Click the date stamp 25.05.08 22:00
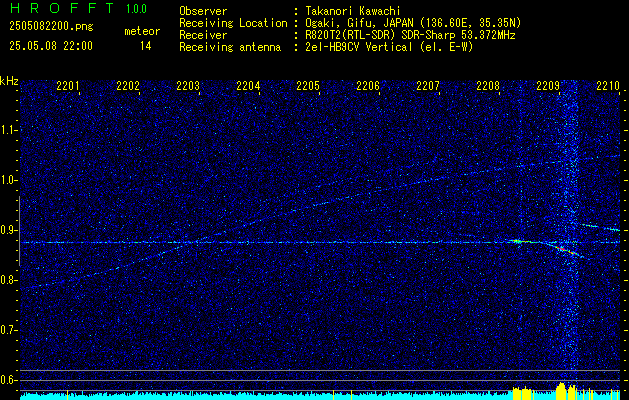The width and height of the screenshot is (629, 400). tap(51, 46)
